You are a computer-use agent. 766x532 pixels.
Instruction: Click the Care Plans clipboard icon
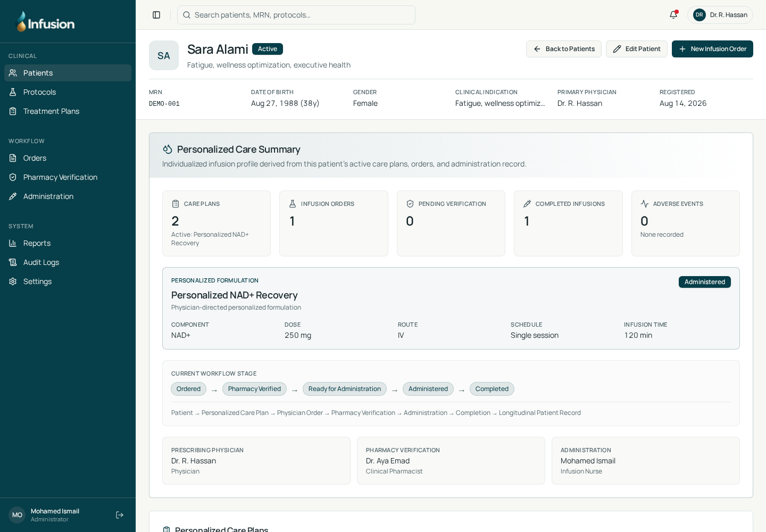click(x=176, y=204)
